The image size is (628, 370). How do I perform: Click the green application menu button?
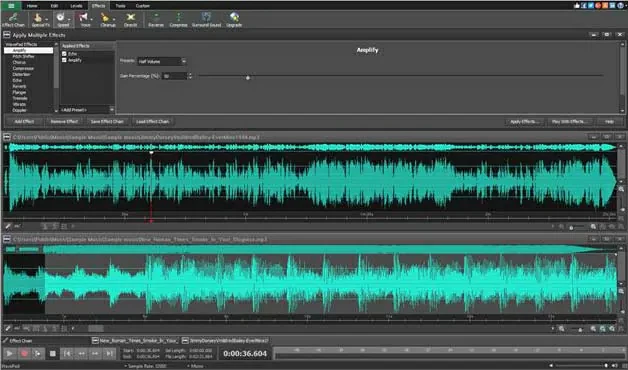pos(11,6)
